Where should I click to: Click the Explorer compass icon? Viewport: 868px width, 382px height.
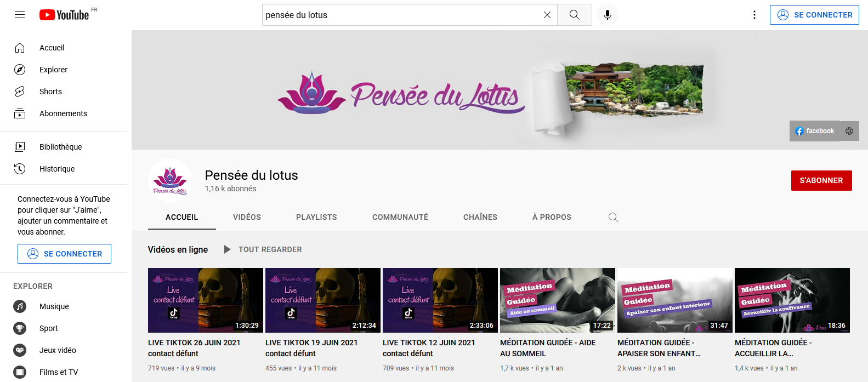click(20, 70)
